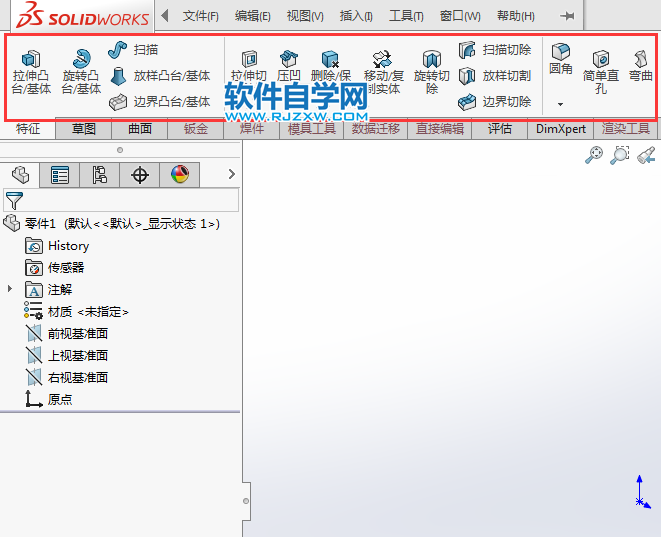
Task: Click the Swept Boss (扫描) tool
Action: [x=133, y=50]
